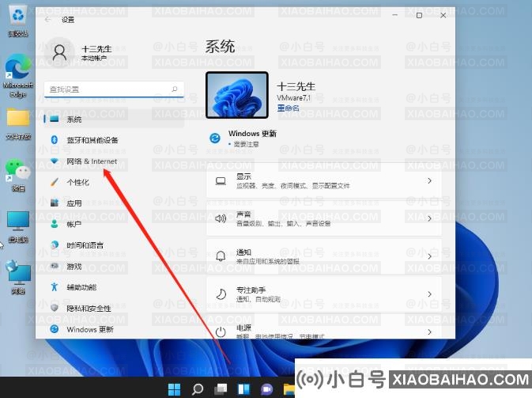Open 蓝牙和其他设备 settings
The height and width of the screenshot is (398, 532).
point(114,140)
